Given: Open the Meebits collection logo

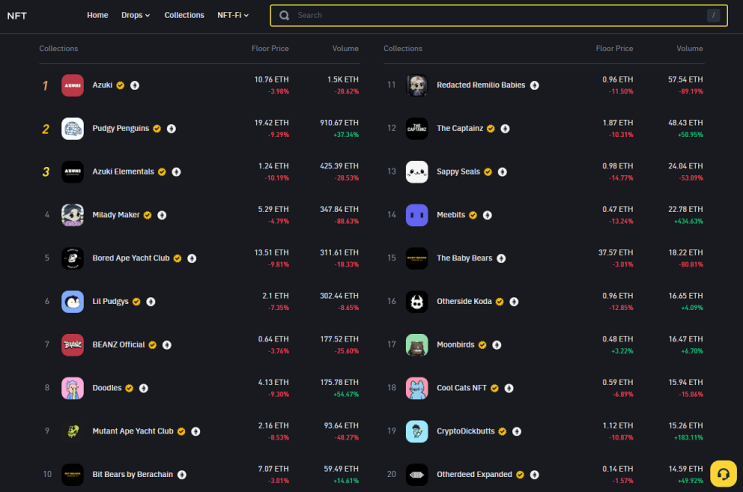Looking at the screenshot, I should point(417,215).
